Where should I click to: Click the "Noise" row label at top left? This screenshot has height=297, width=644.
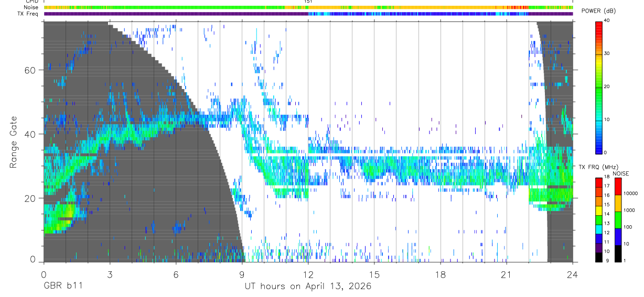click(31, 7)
